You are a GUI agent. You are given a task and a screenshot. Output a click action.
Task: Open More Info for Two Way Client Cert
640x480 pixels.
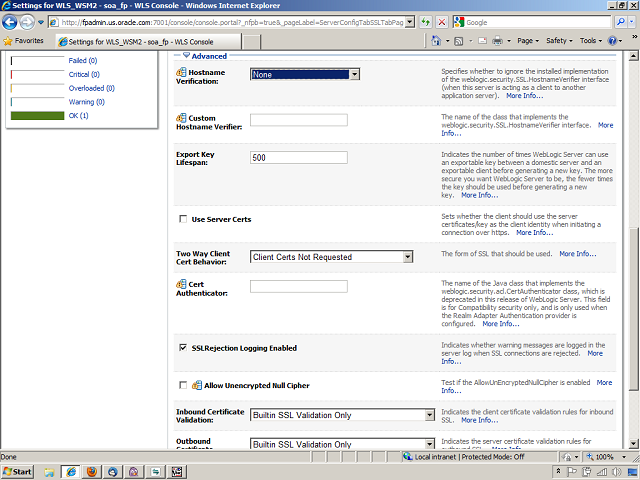(x=578, y=253)
